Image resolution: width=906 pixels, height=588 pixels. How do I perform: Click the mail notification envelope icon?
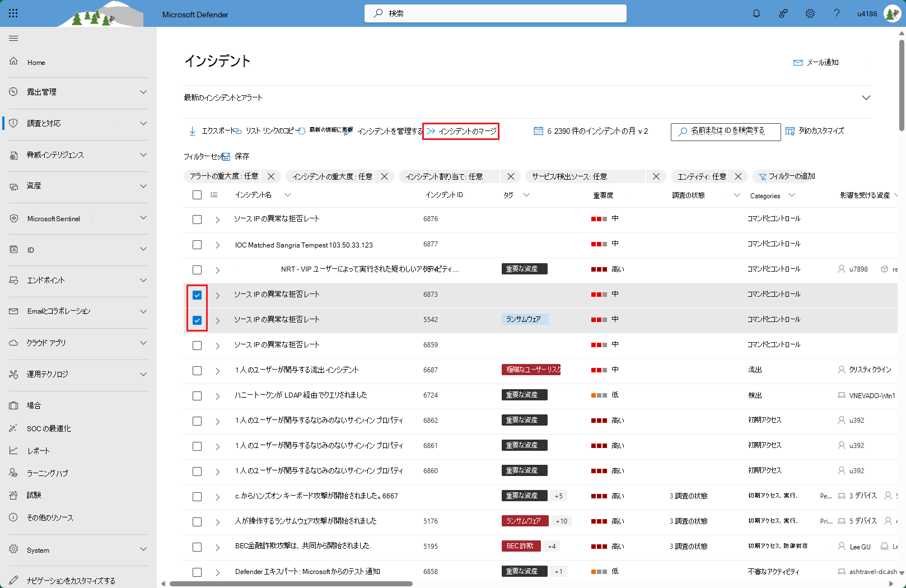[x=798, y=63]
